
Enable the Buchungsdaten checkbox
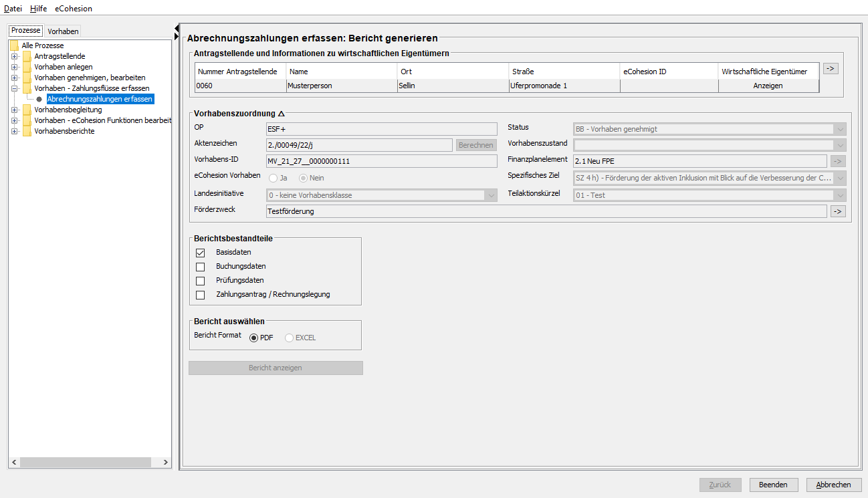click(200, 267)
